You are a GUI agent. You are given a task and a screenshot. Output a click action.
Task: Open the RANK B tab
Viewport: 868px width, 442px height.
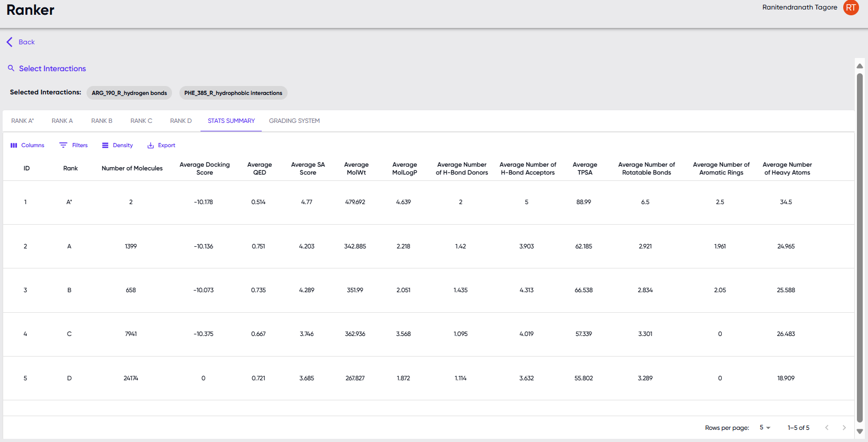click(102, 121)
